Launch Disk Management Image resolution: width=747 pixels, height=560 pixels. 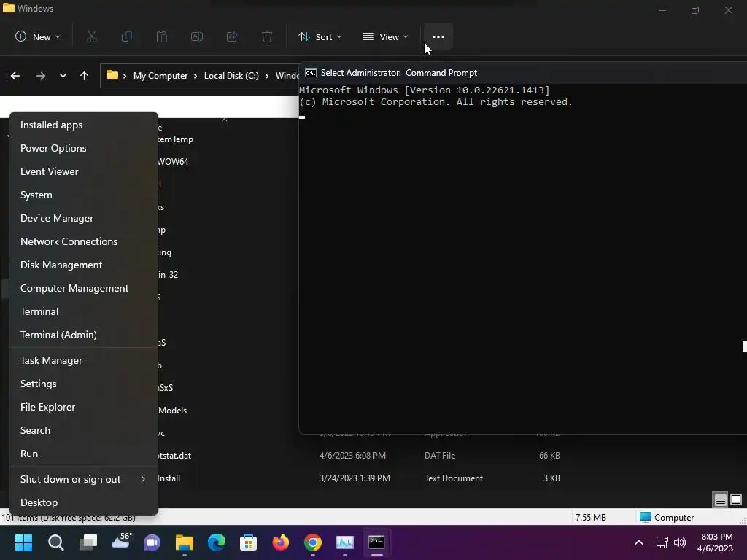[84, 265]
